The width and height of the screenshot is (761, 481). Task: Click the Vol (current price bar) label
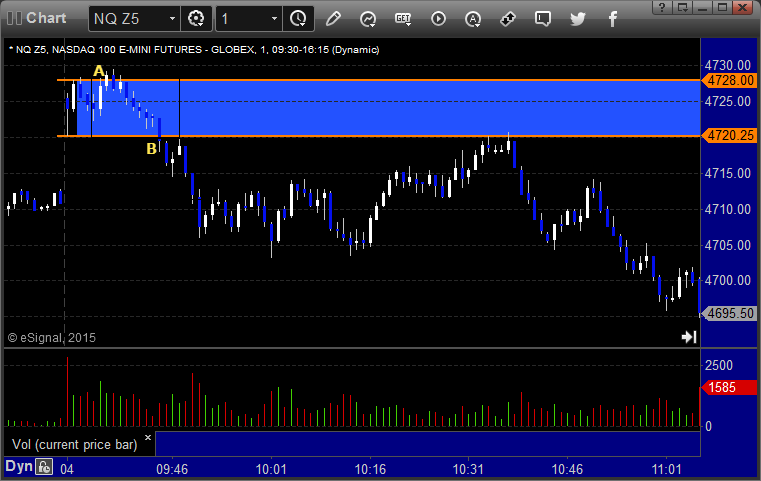pos(74,444)
